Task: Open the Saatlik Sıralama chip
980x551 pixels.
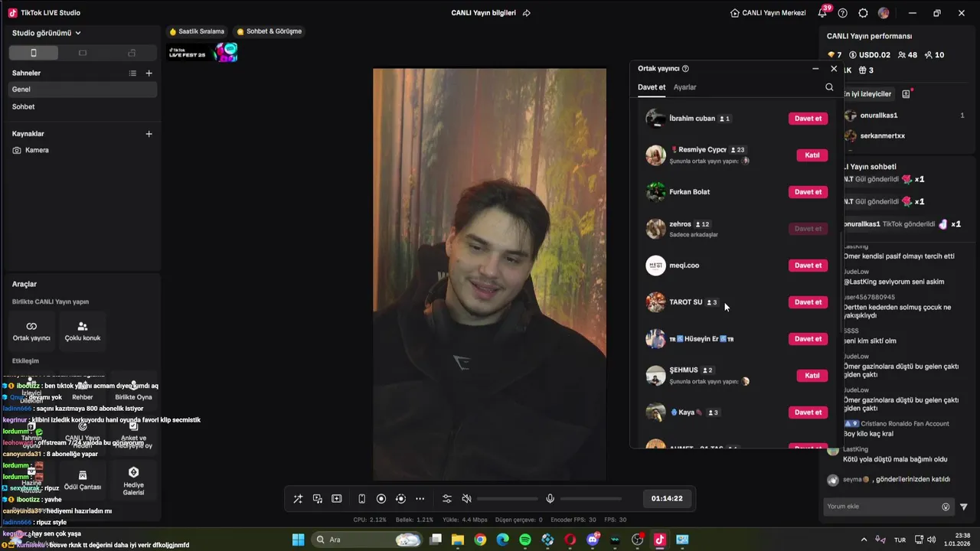Action: 197,31
